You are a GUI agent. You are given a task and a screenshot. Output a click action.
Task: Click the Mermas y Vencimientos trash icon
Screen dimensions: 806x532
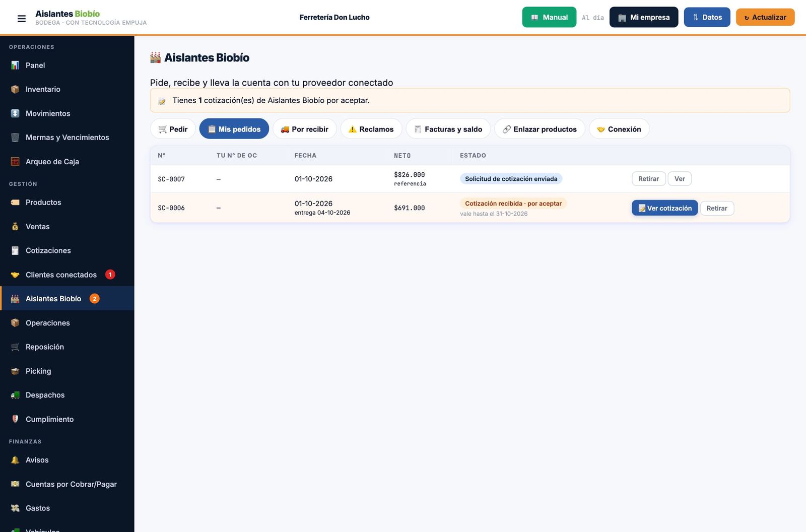pyautogui.click(x=15, y=138)
